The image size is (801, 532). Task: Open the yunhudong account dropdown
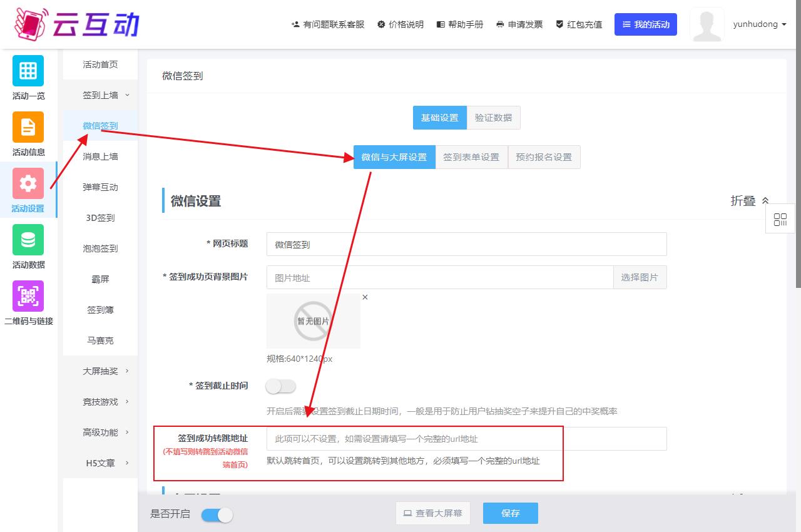click(x=759, y=24)
